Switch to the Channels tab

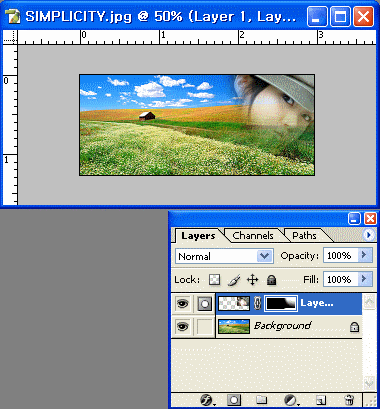(253, 235)
